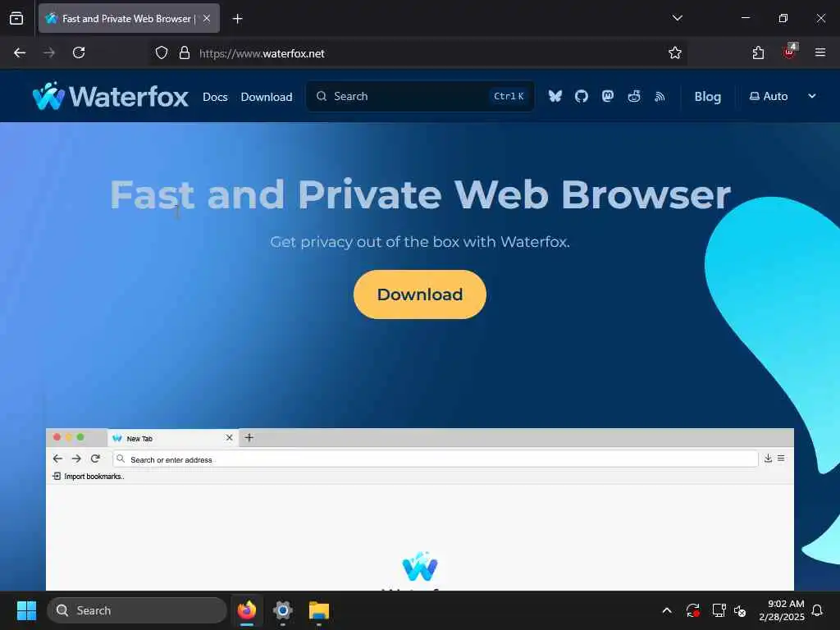Screen dimensions: 840x630
Task: Open the notifications bell icon
Action: (818, 610)
